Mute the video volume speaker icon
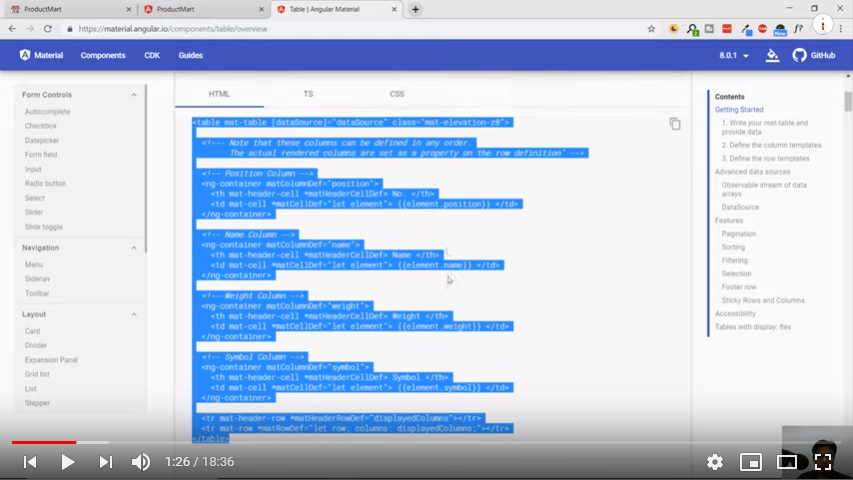 pos(141,462)
